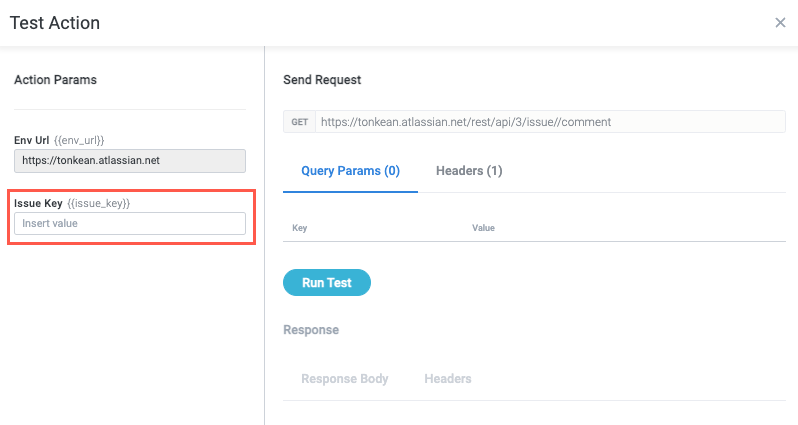Viewport: 798px width, 425px height.
Task: Switch to Query Params (0) tab
Action: pos(350,171)
